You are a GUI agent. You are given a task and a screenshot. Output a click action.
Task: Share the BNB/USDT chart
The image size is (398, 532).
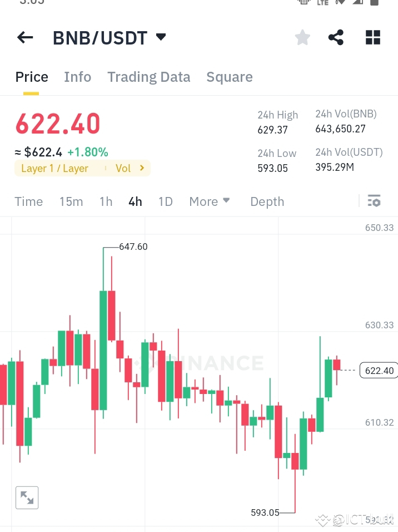point(336,37)
